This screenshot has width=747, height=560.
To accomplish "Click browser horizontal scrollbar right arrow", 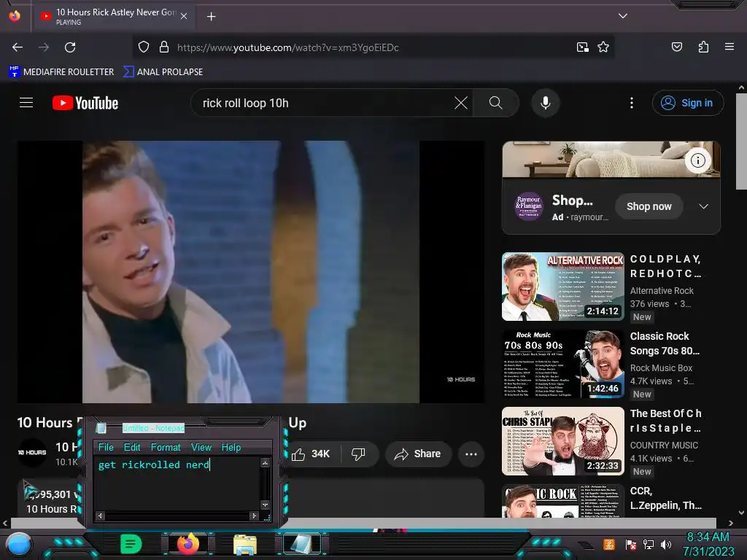I will [x=730, y=523].
